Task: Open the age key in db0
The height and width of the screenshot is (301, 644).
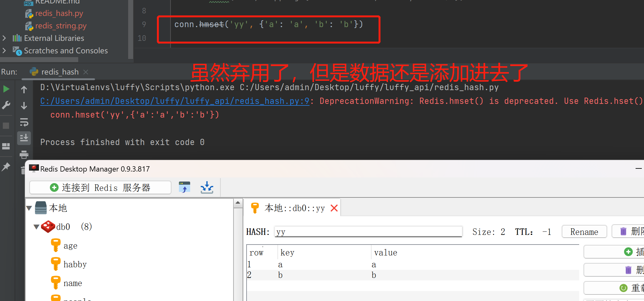Action: 70,246
